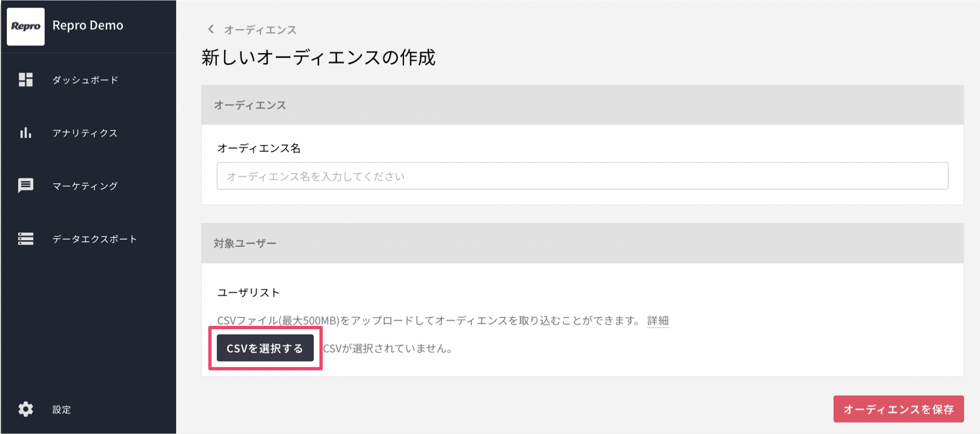Select the データエクスポート menu label
The height and width of the screenshot is (434, 980).
(x=95, y=239)
